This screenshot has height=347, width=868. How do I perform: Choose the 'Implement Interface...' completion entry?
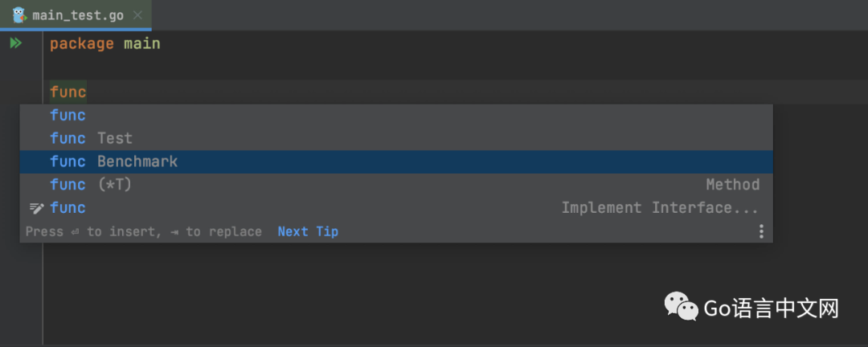[659, 208]
